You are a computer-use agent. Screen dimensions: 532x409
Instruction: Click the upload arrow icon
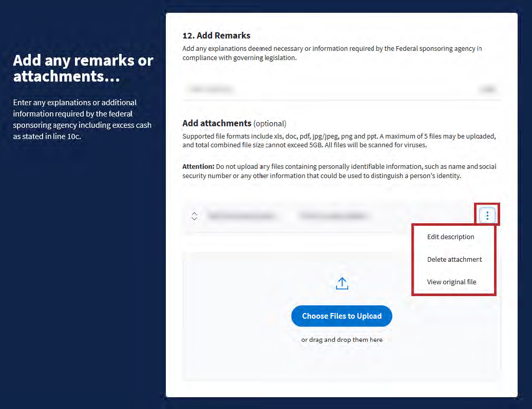point(342,283)
